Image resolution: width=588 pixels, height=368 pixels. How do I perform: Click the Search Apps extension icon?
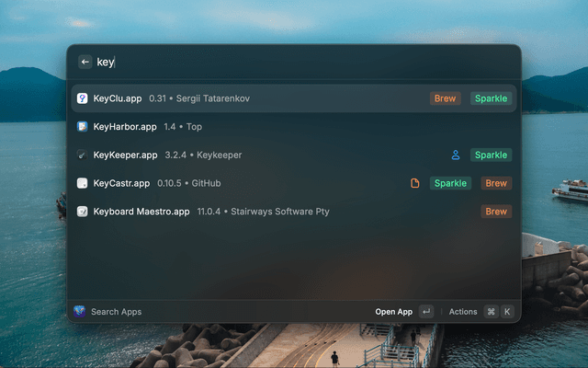click(x=79, y=311)
